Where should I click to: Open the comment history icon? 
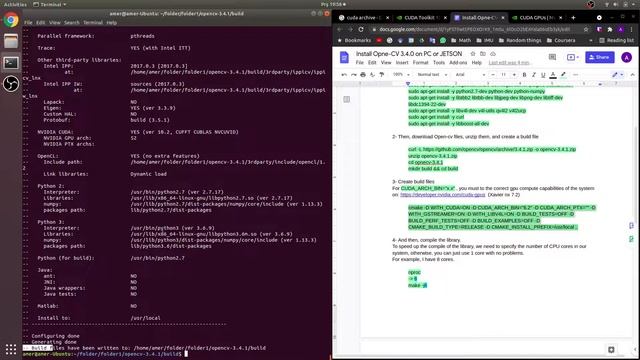[552, 57]
